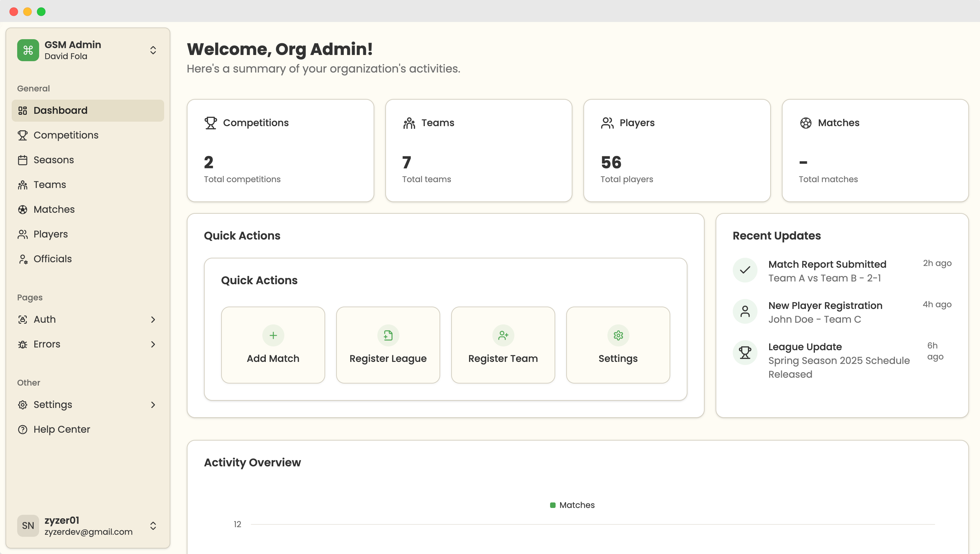This screenshot has height=554, width=980.
Task: Click checkmark icon beside Match Report Submitted
Action: coord(744,270)
